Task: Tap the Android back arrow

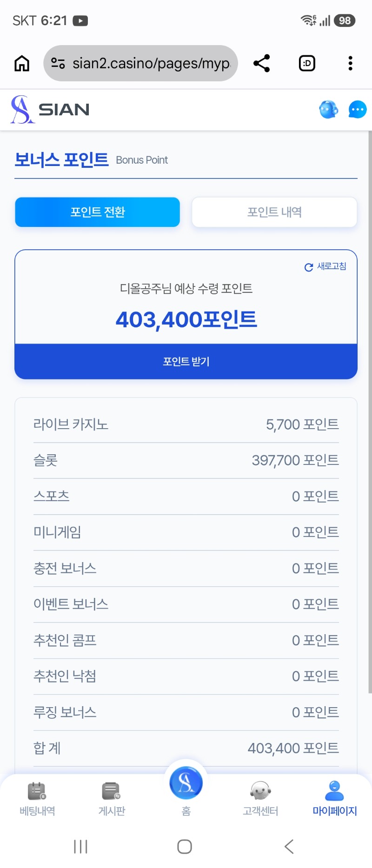Action: point(289,847)
